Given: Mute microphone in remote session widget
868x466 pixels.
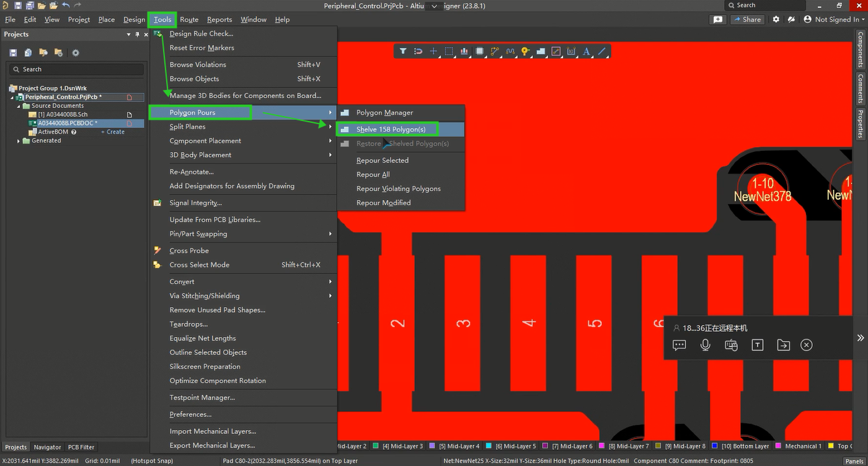Looking at the screenshot, I should pos(705,345).
